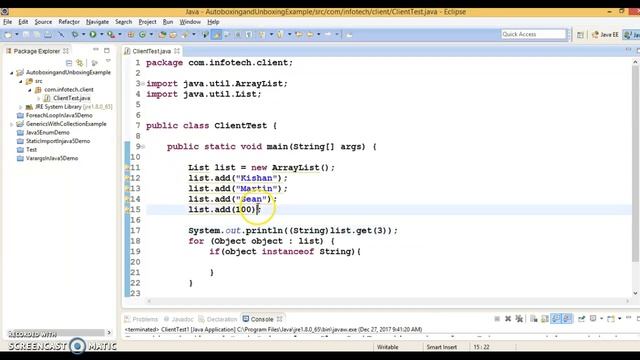Image resolution: width=640 pixels, height=360 pixels.
Task: Switch to the Problems tab
Action: pos(141,319)
